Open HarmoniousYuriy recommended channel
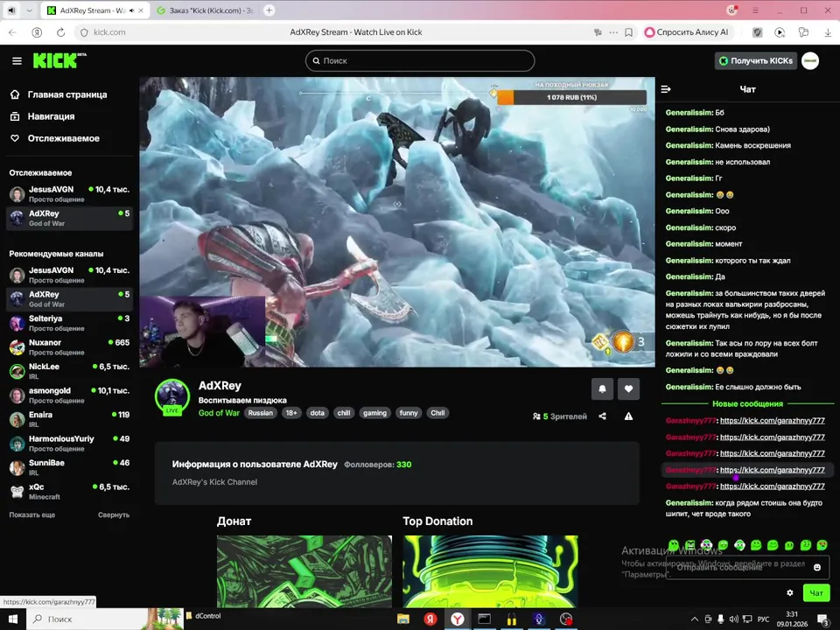 70,444
